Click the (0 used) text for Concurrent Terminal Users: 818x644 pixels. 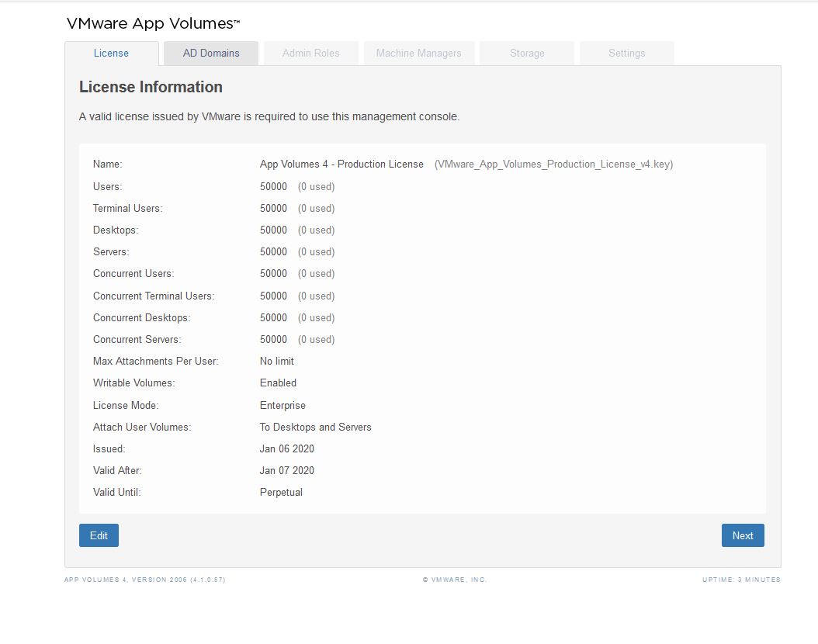tap(316, 296)
